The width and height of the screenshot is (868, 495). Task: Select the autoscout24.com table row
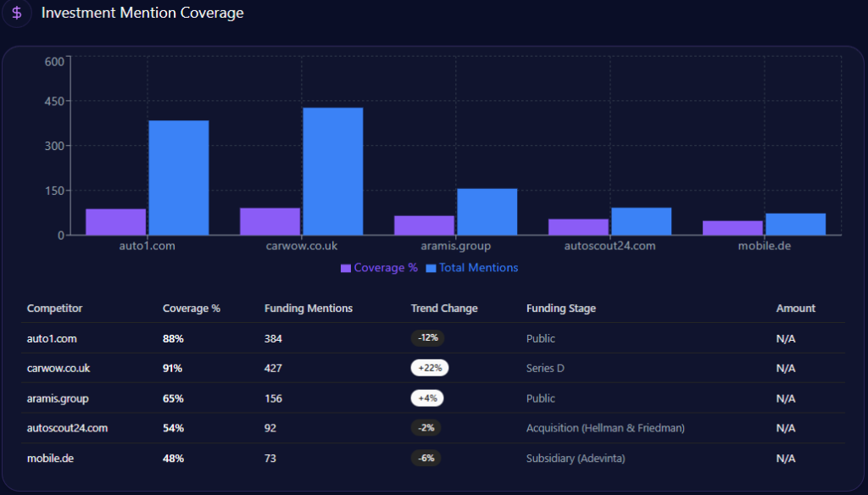(67, 428)
